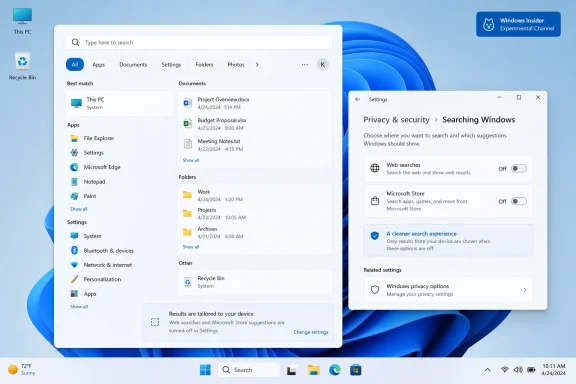
Task: Open System settings result
Action: tap(86, 236)
